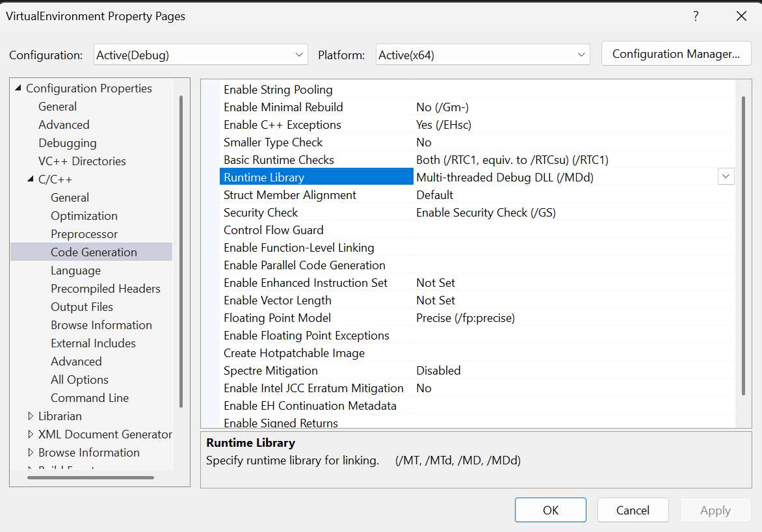Expand the XML Document Generator node
The height and width of the screenshot is (532, 762).
[31, 434]
